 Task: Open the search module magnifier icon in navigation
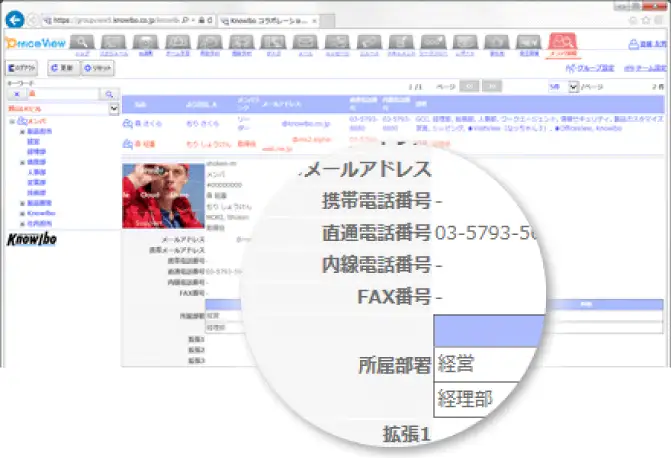[x=82, y=43]
